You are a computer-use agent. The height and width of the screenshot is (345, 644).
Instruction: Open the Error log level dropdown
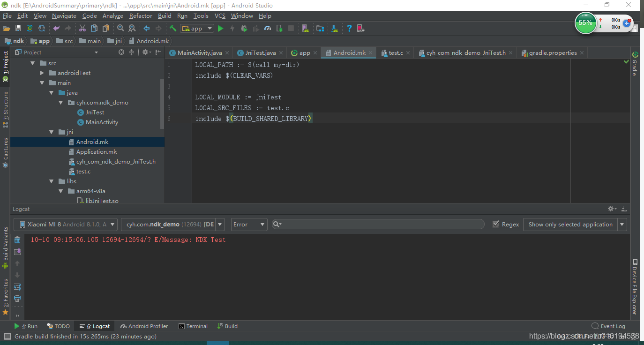pyautogui.click(x=248, y=224)
